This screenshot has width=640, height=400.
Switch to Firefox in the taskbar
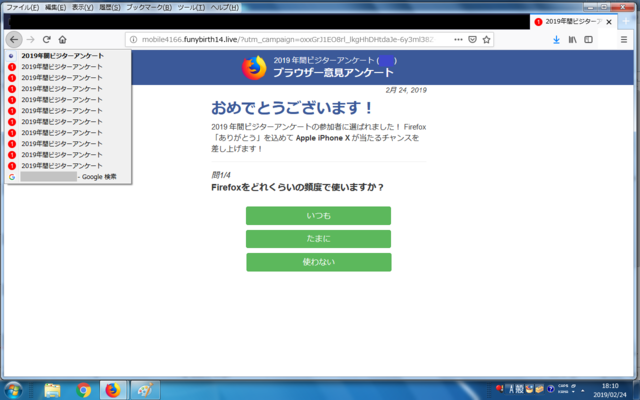[114, 390]
